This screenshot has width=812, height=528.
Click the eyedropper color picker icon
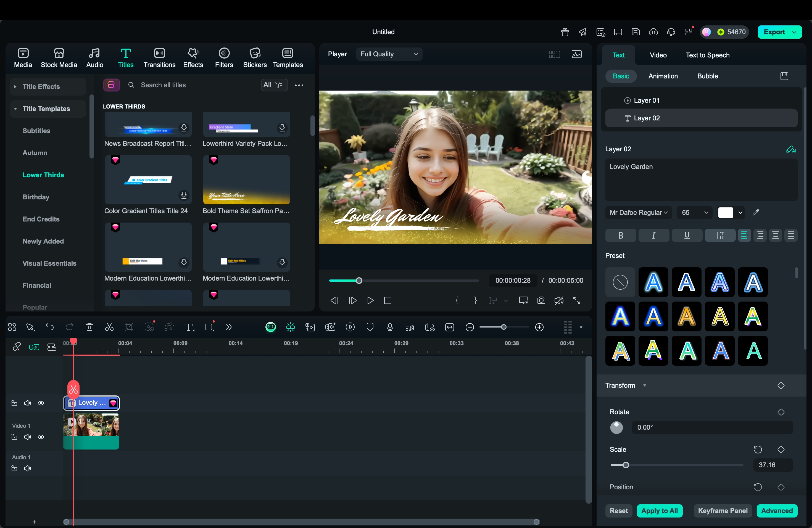(x=756, y=212)
